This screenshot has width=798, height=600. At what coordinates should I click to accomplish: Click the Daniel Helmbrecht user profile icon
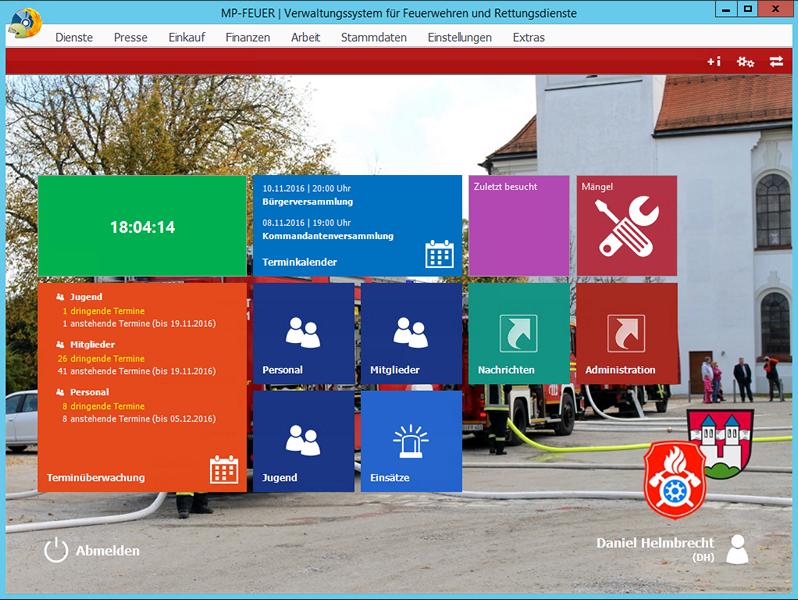737,549
